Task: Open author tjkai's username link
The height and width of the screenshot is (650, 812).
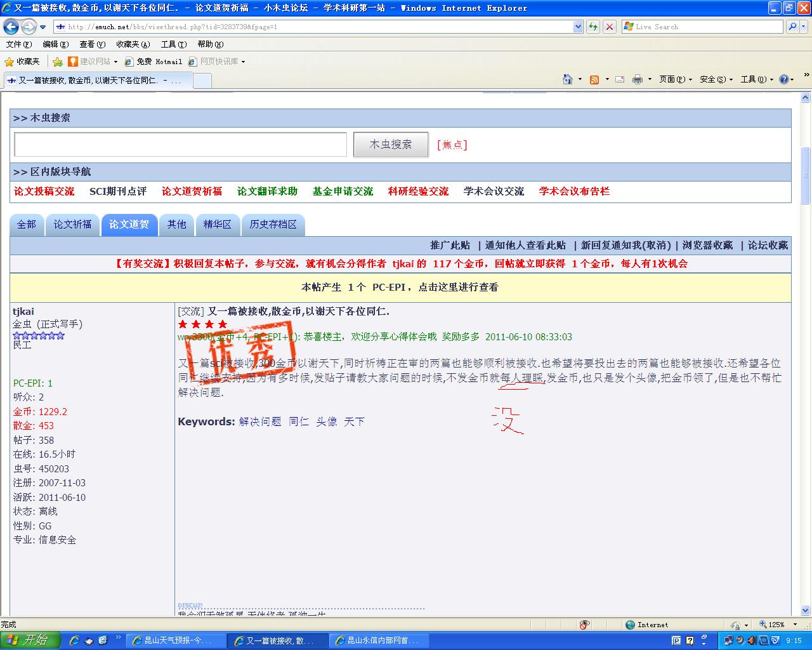Action: 23,311
